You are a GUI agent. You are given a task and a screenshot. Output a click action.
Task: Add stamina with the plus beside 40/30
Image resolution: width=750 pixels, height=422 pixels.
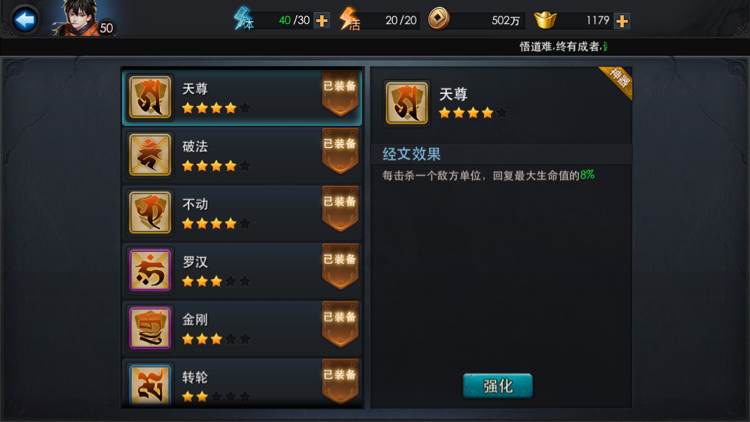click(x=322, y=21)
